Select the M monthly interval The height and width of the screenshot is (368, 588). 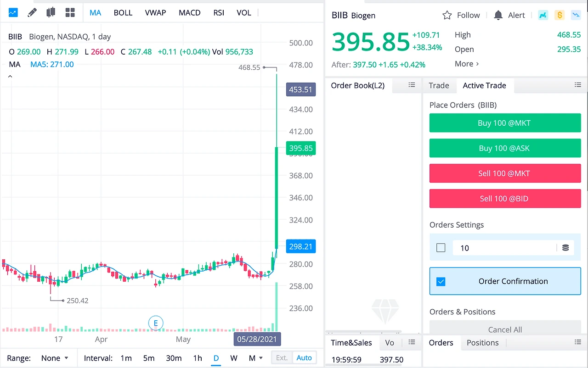252,358
